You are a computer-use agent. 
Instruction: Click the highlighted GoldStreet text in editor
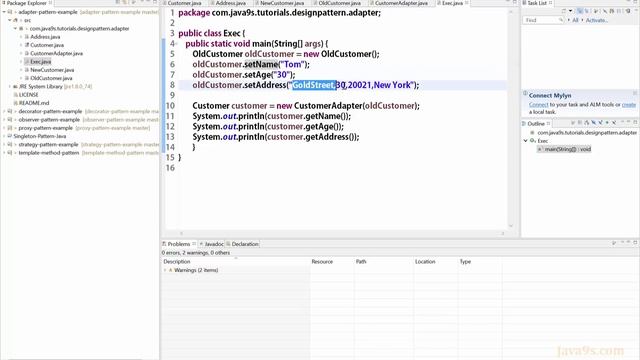coord(313,85)
